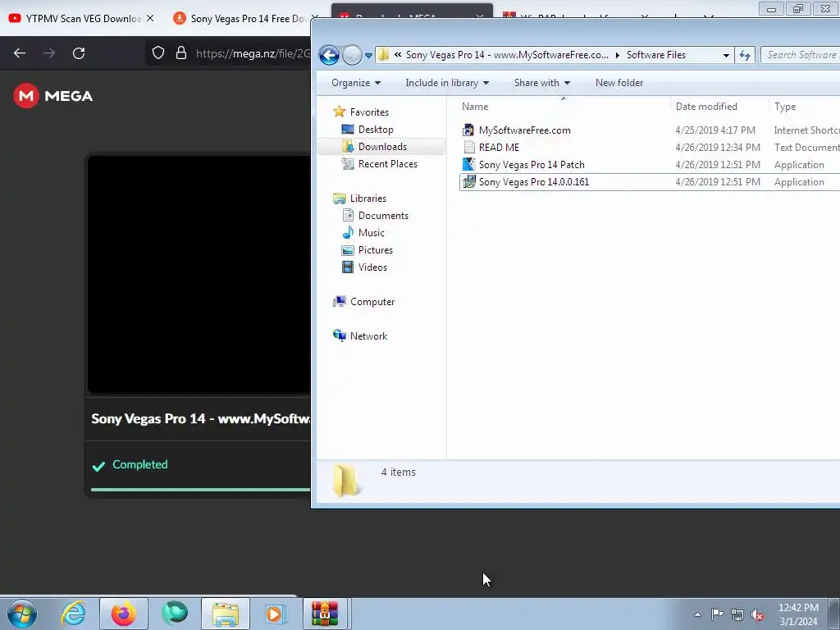This screenshot has height=630, width=840.
Task: Click the mega.nz URL address field
Action: coord(253,53)
